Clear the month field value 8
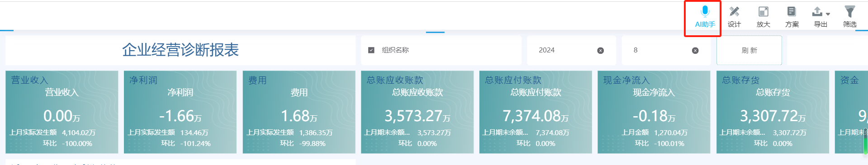 point(695,51)
